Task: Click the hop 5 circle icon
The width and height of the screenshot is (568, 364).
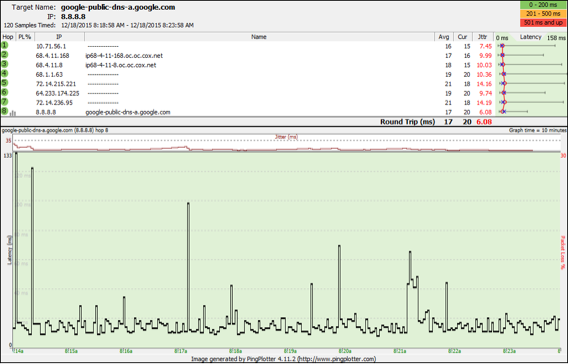Action: coord(4,83)
